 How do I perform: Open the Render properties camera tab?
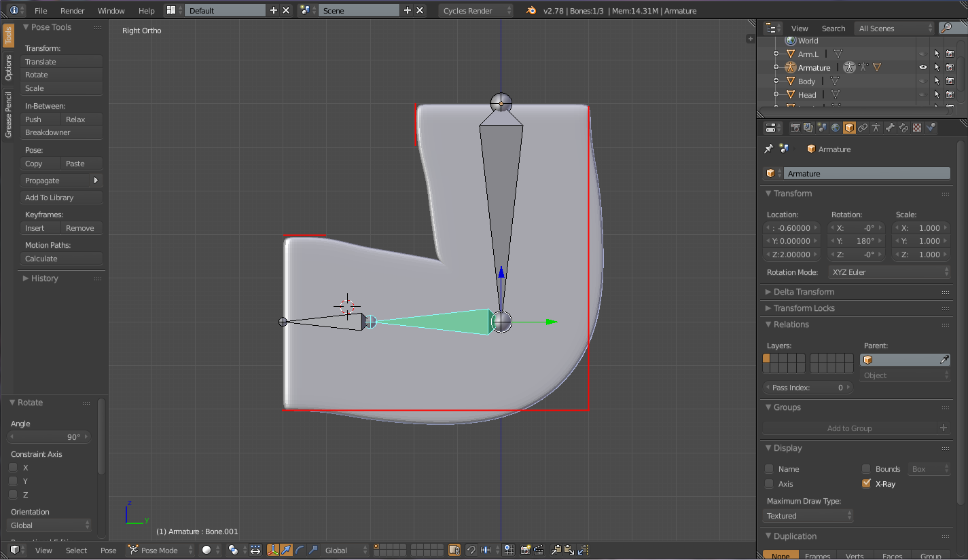coord(795,128)
